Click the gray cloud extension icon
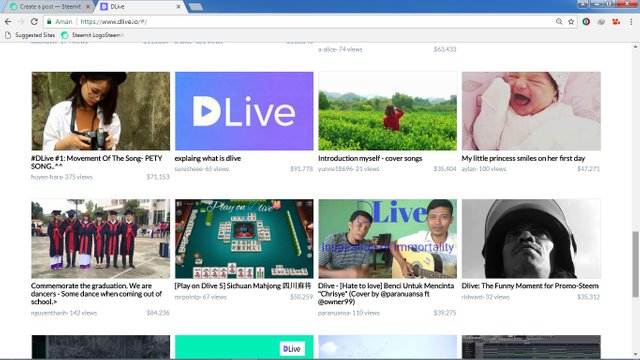Screen dimensions: 640x360 pos(601,22)
